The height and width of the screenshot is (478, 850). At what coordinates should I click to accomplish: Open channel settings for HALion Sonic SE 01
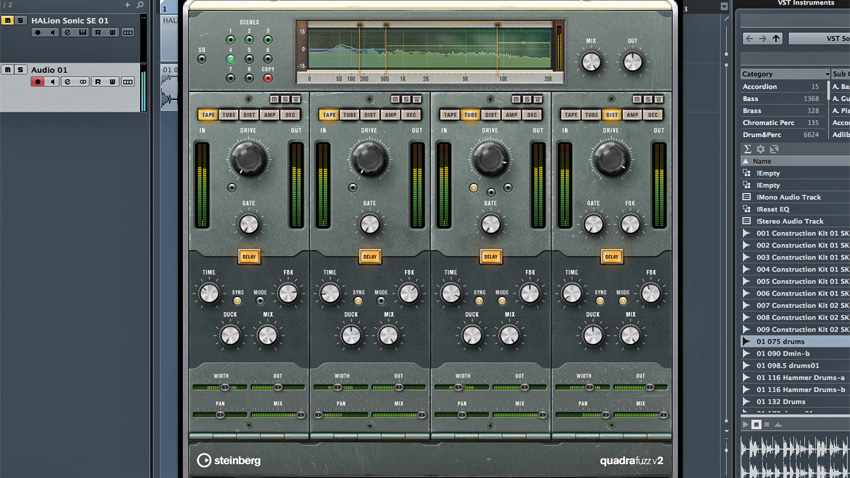click(68, 33)
